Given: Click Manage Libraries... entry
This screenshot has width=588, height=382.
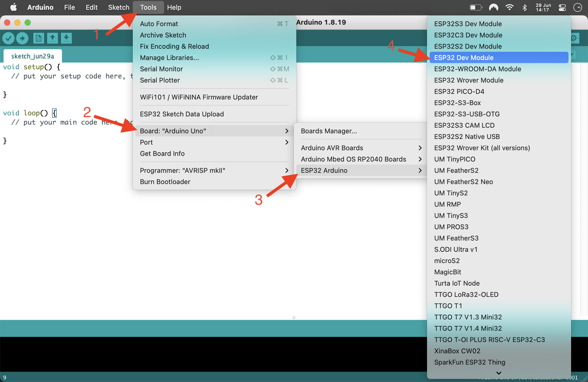Looking at the screenshot, I should tap(169, 58).
